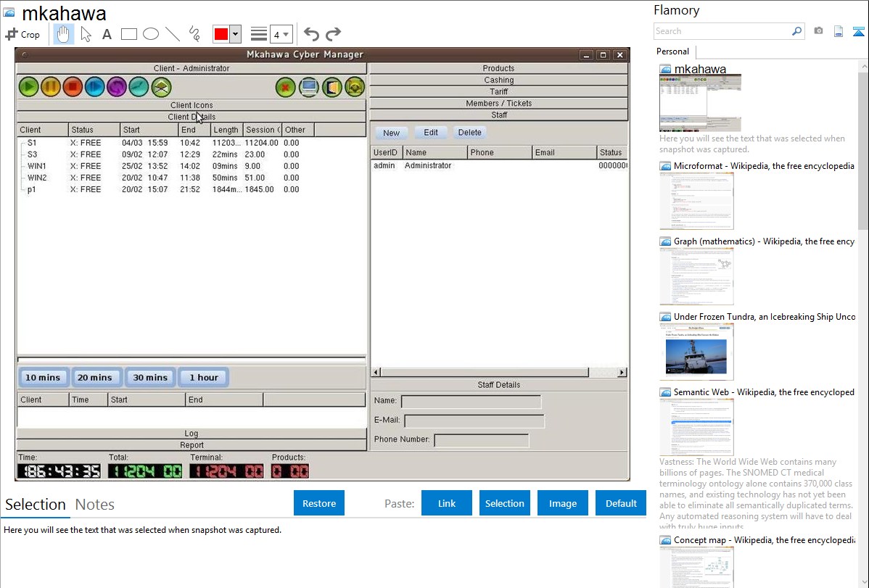Select the Crop tool
This screenshot has height=588, width=869.
(22, 34)
